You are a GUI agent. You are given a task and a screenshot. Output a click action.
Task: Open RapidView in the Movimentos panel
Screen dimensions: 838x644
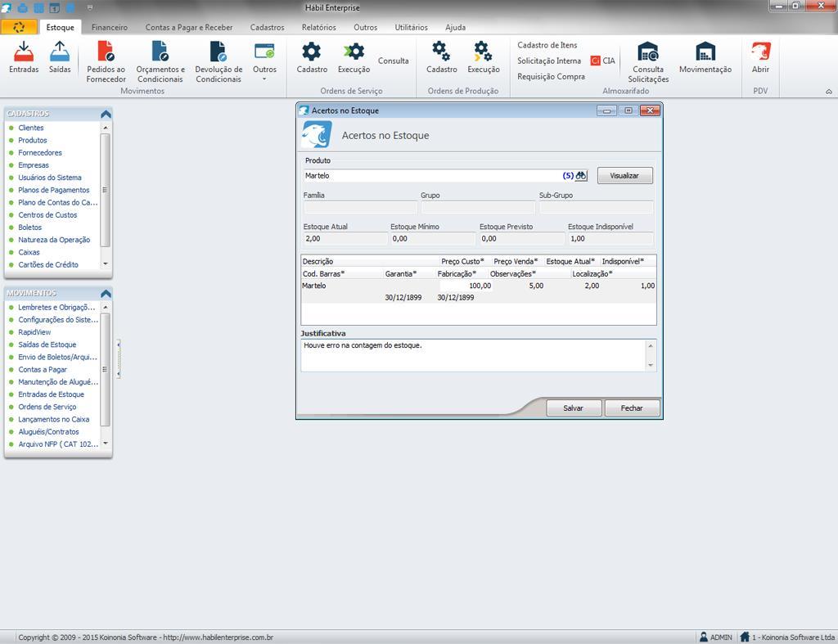[34, 332]
